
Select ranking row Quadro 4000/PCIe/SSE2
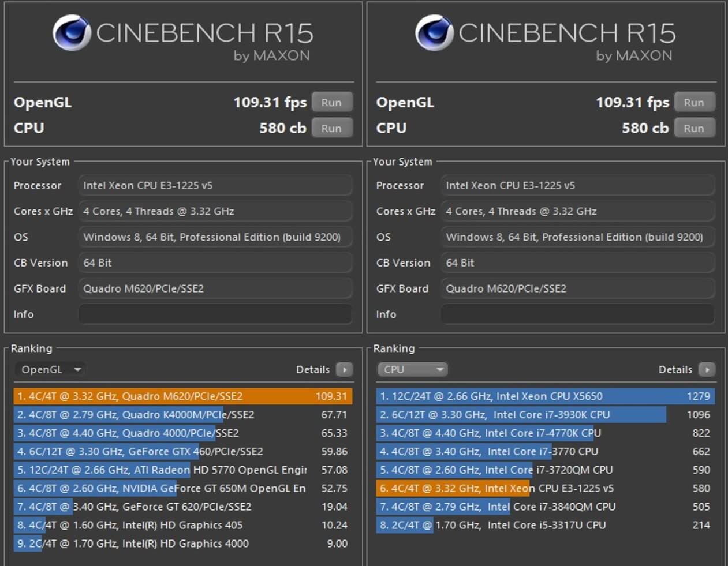point(182,433)
